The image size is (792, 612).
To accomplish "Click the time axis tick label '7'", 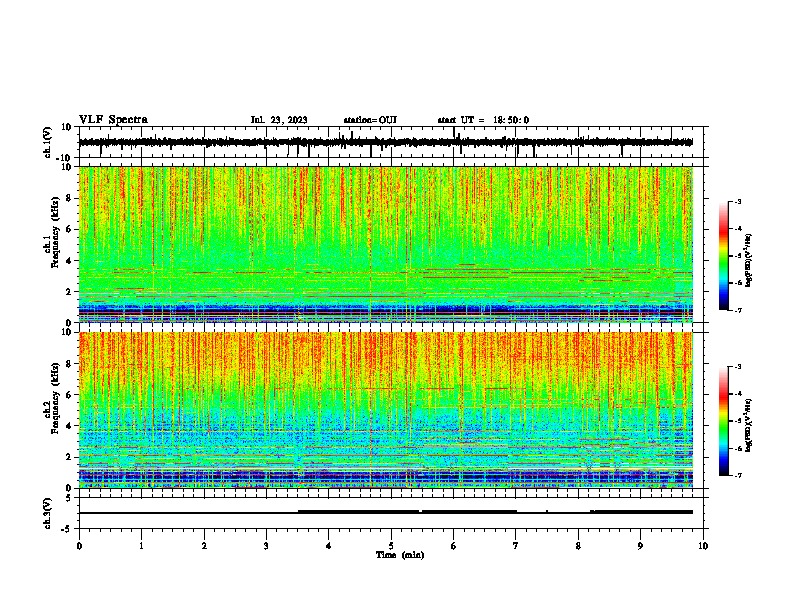I will (x=515, y=546).
